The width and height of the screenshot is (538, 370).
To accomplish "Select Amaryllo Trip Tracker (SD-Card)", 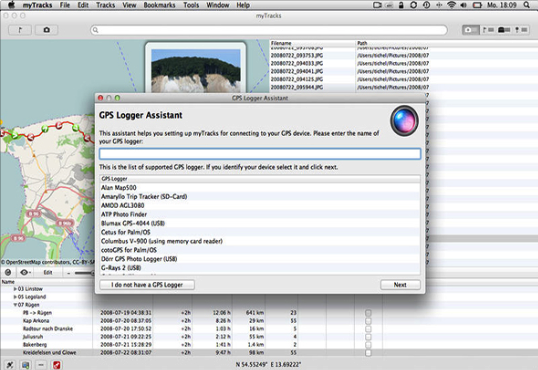I will point(260,197).
